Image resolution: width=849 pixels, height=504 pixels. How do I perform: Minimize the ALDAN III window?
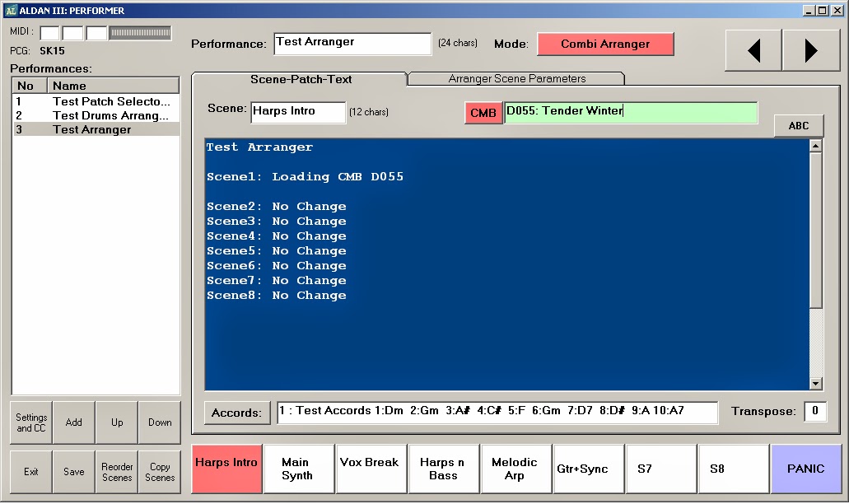click(809, 10)
